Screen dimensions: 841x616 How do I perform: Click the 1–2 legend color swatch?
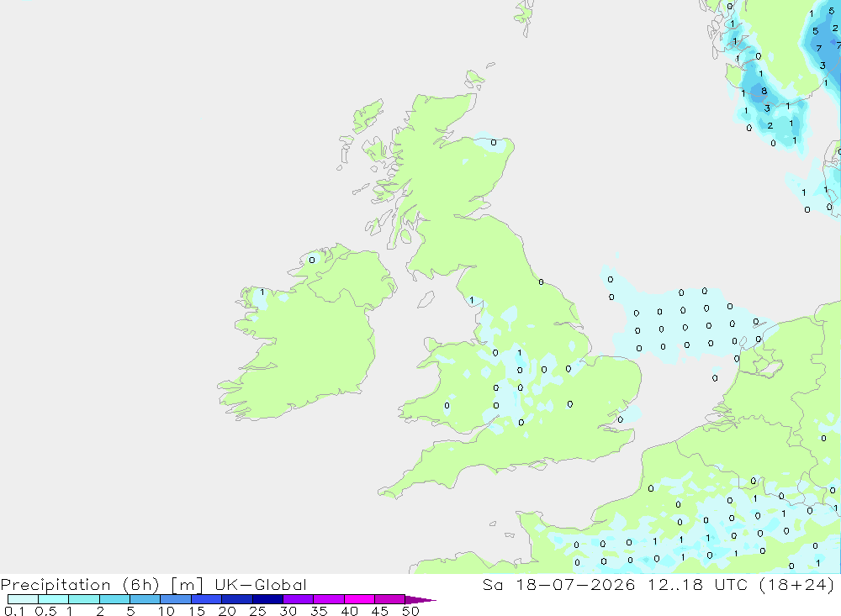click(84, 599)
